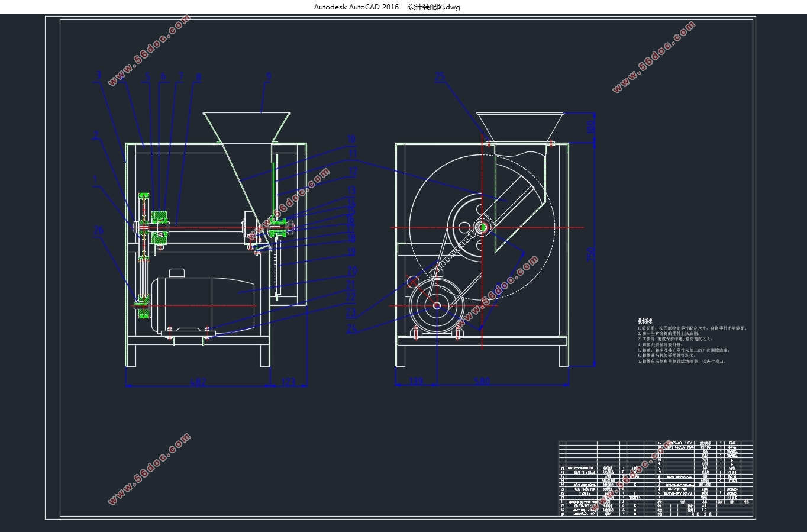Click the part callout number 10
The height and width of the screenshot is (532, 807).
click(x=351, y=140)
